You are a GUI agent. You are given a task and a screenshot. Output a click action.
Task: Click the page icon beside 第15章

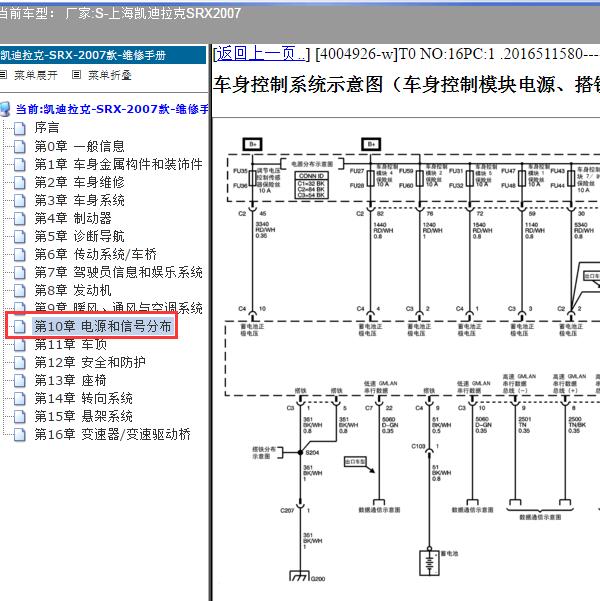[20, 417]
